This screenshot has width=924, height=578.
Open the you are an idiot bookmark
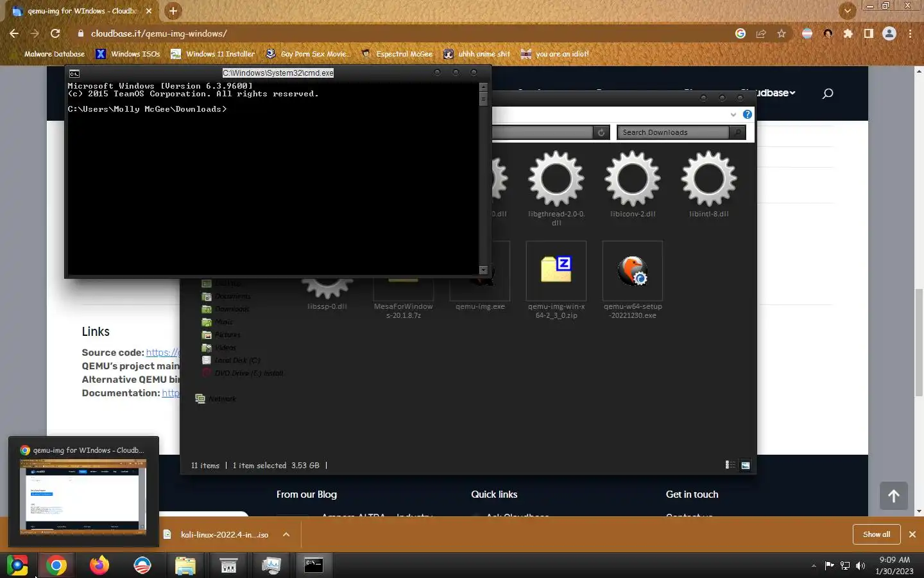(x=555, y=54)
